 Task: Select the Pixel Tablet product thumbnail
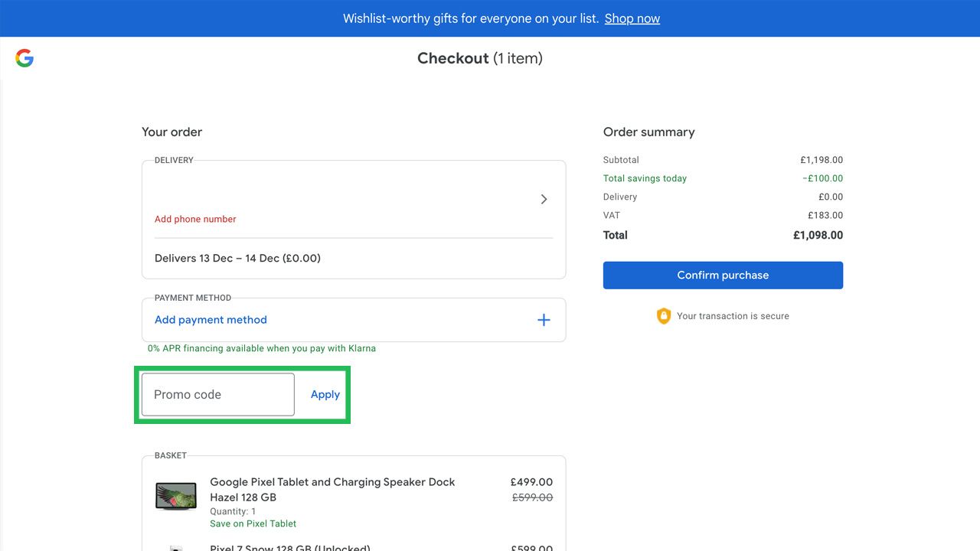[176, 495]
